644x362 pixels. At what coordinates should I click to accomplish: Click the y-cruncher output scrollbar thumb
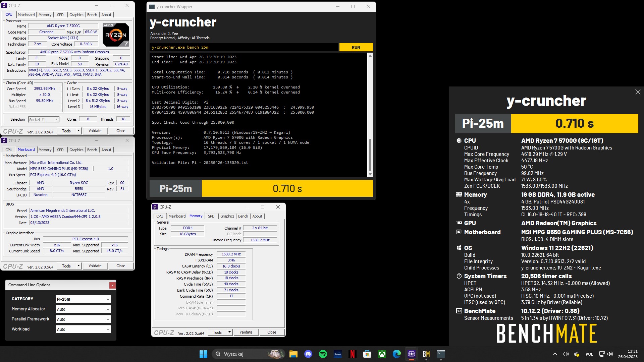tap(370, 155)
